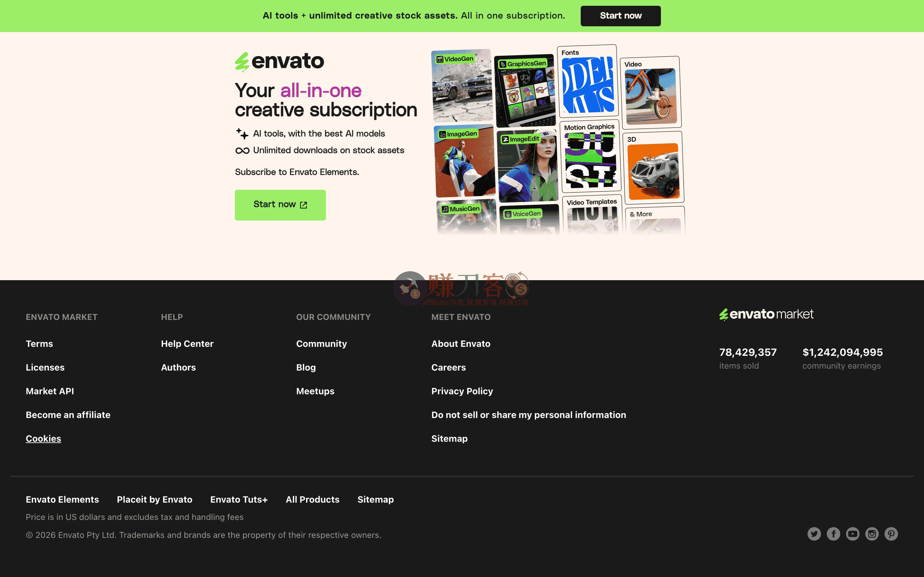Screen dimensions: 924x577
Task: Click the ImageGen picture icon badge
Action: tap(442, 134)
